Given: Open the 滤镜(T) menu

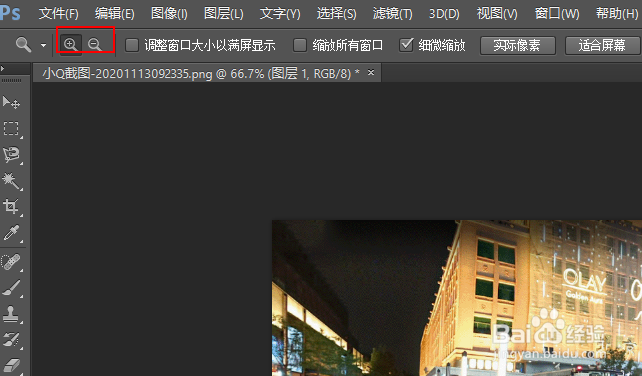Looking at the screenshot, I should click(x=392, y=14).
